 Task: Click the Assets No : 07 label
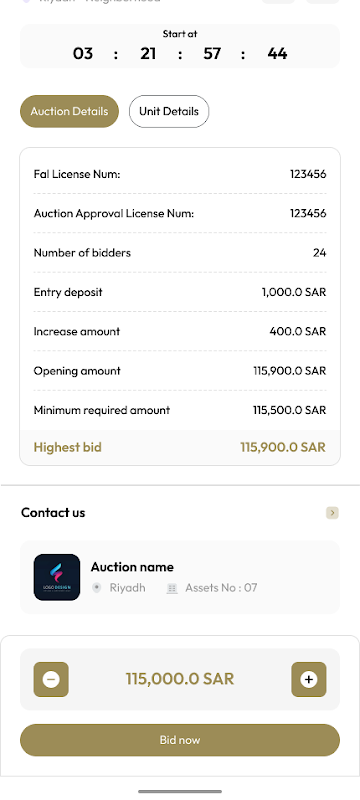coord(221,588)
